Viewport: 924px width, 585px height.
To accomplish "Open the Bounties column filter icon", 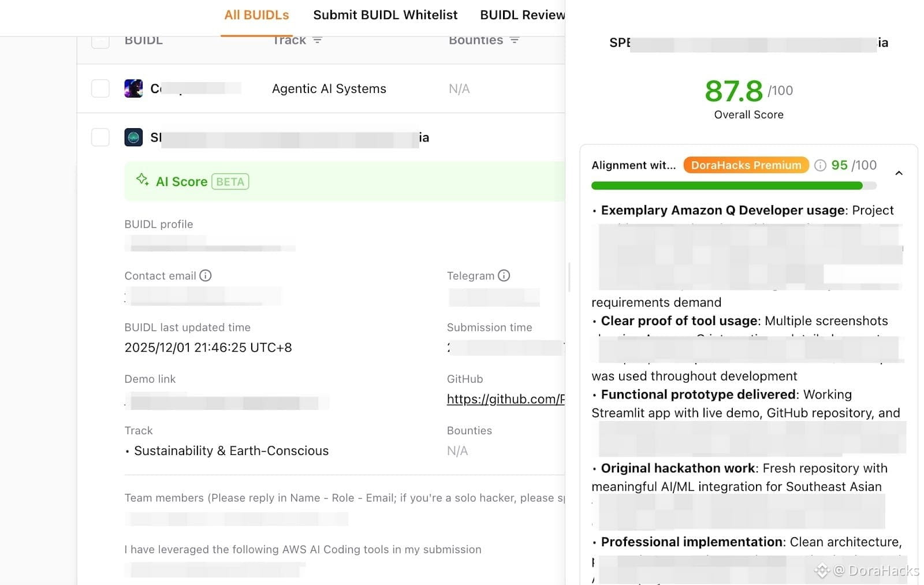I will [x=515, y=40].
